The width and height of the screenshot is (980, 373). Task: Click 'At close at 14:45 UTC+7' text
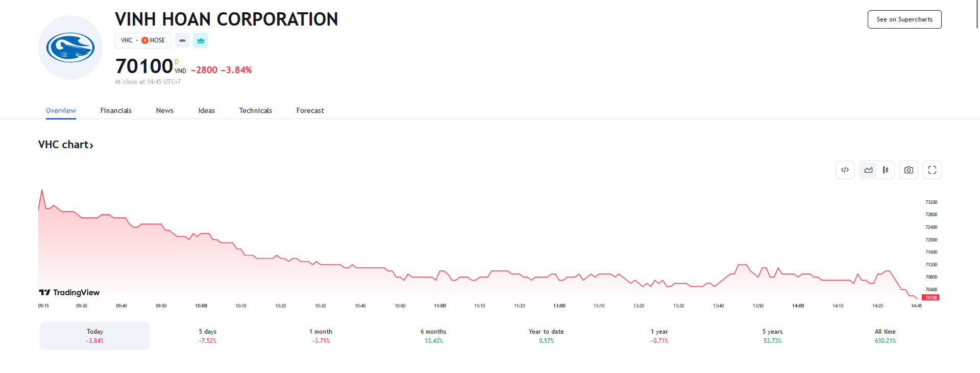(x=148, y=82)
